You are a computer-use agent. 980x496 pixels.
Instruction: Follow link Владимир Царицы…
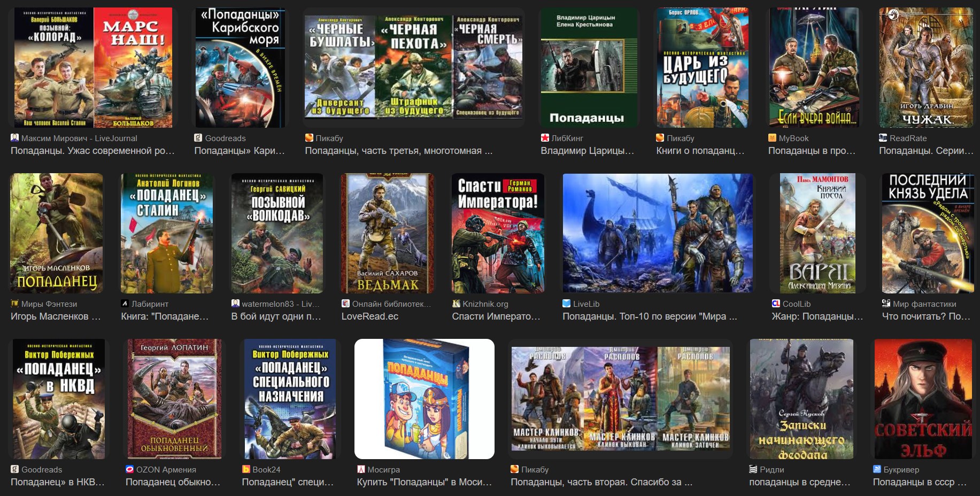click(x=587, y=151)
